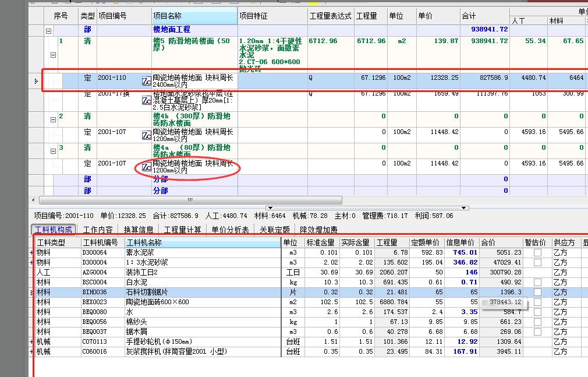Expand the 1:3水泥砂浆 material row

pos(31,262)
